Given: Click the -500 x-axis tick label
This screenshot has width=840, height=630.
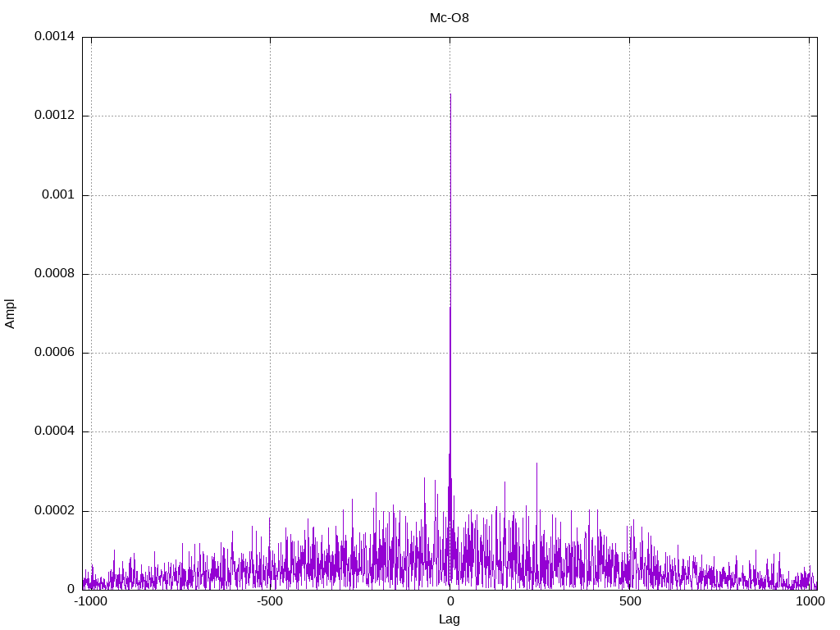Looking at the screenshot, I should (269, 601).
